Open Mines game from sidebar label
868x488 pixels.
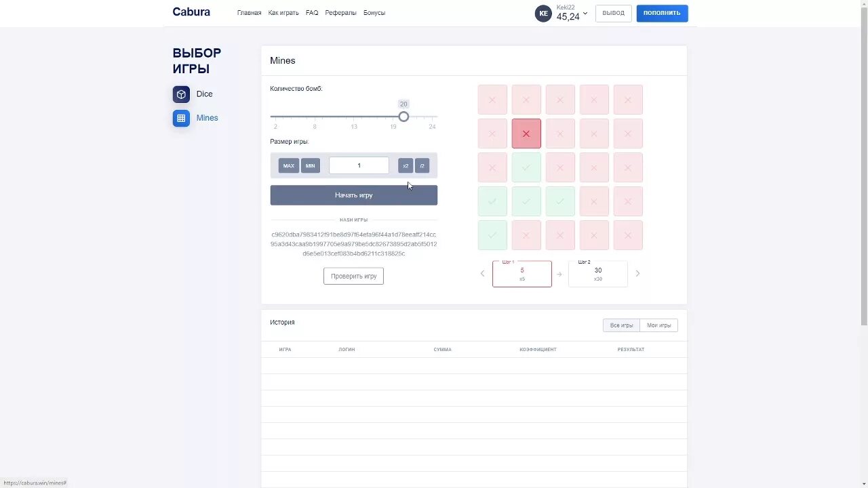pos(208,118)
